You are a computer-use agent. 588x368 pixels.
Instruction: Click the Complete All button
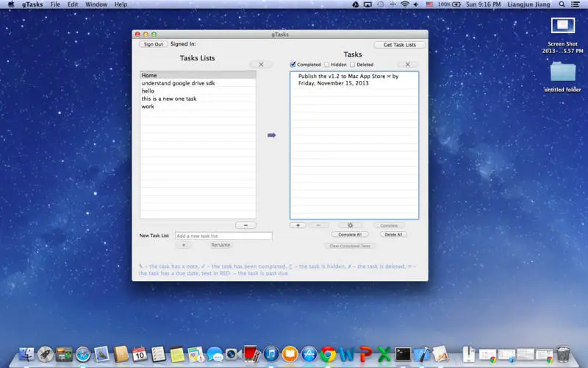coord(350,234)
